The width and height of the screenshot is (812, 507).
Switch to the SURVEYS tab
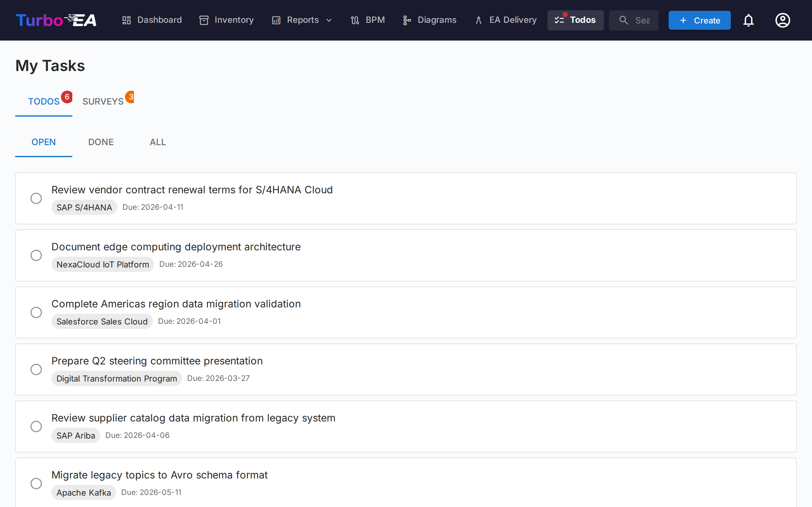pos(103,101)
